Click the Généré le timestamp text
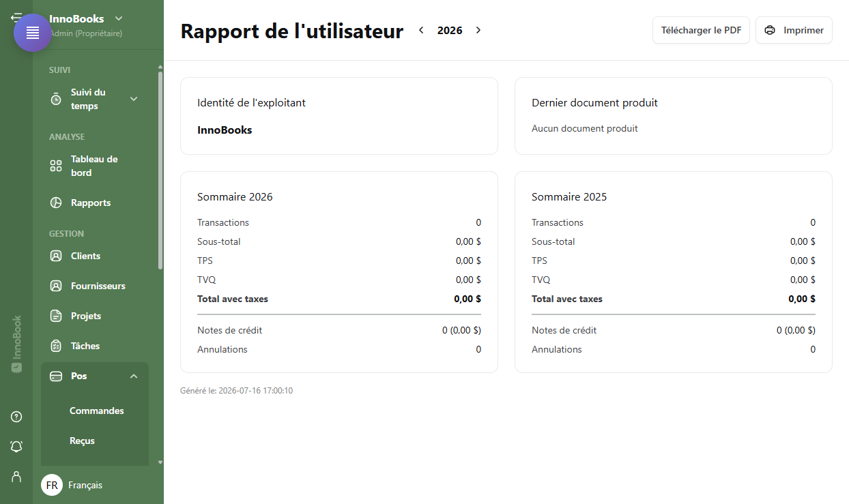849x504 pixels. [x=237, y=391]
